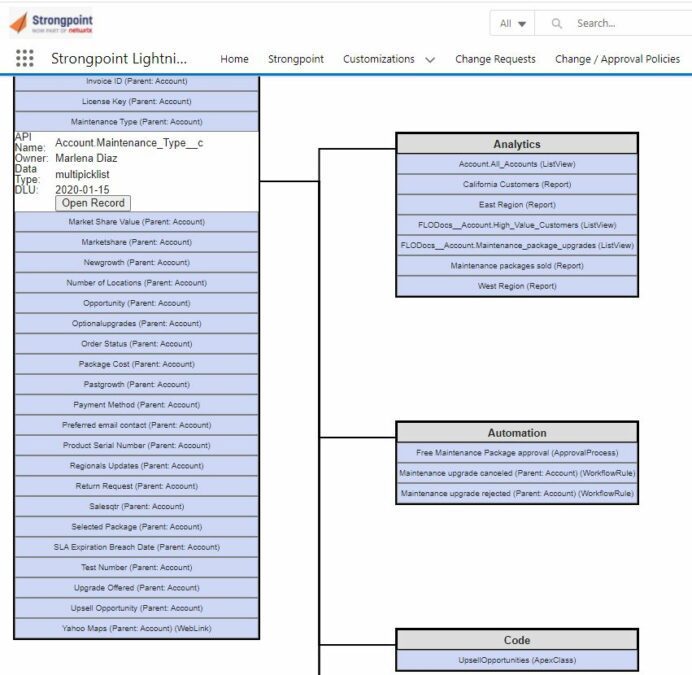Screen dimensions: 692x675
Task: Select Return Request (Parent: Account) row
Action: (137, 486)
